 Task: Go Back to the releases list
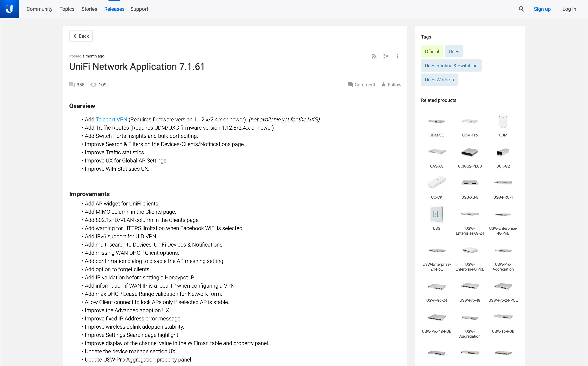(x=81, y=36)
